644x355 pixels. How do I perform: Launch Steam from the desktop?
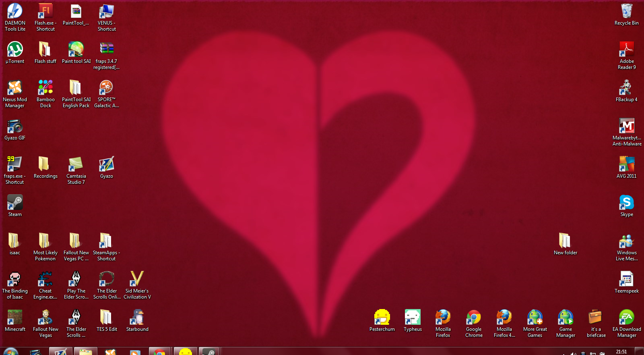click(x=15, y=206)
